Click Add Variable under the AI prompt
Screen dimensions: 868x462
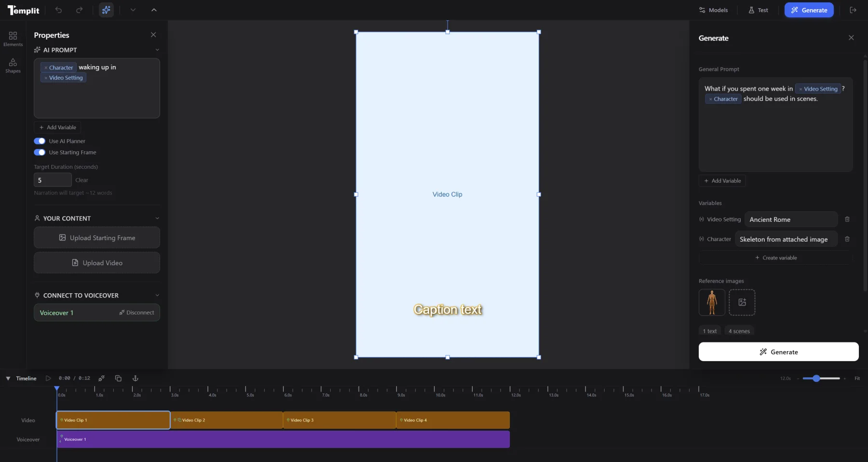point(57,127)
